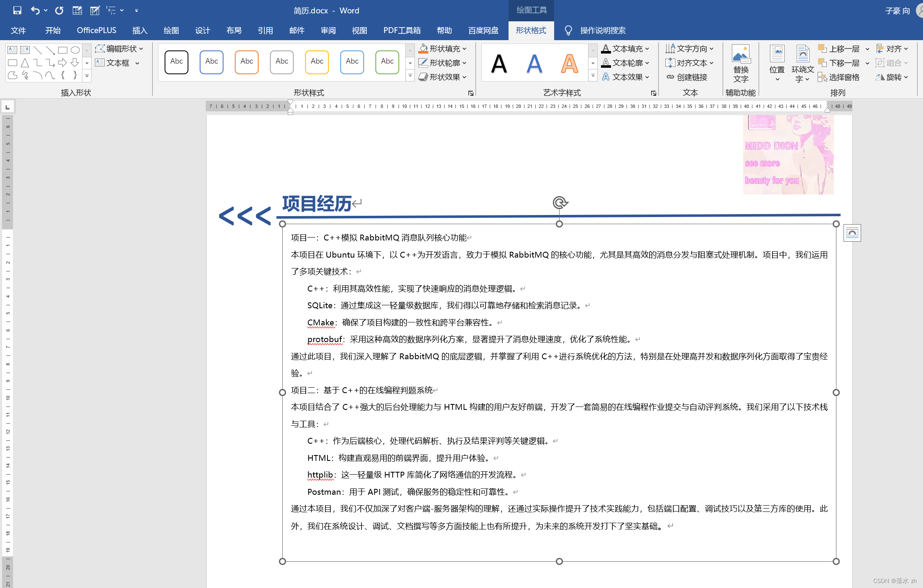Viewport: 923px width, 588px height.
Task: Click the rotate handle above the text box
Action: coord(560,202)
